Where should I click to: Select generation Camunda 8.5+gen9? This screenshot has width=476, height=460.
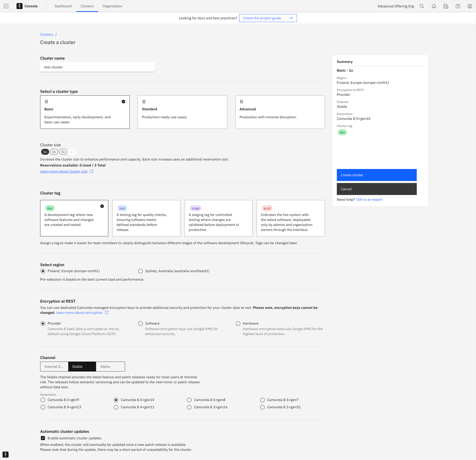coord(43,400)
